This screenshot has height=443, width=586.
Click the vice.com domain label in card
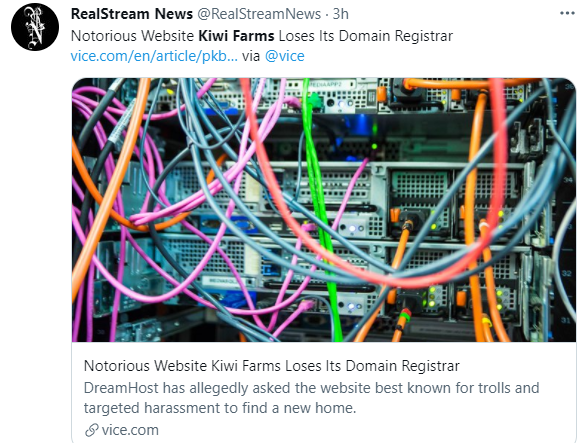130,430
